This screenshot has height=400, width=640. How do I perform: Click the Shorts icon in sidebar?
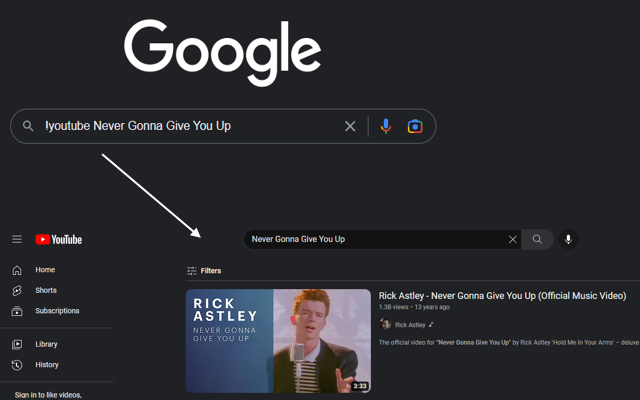point(17,291)
